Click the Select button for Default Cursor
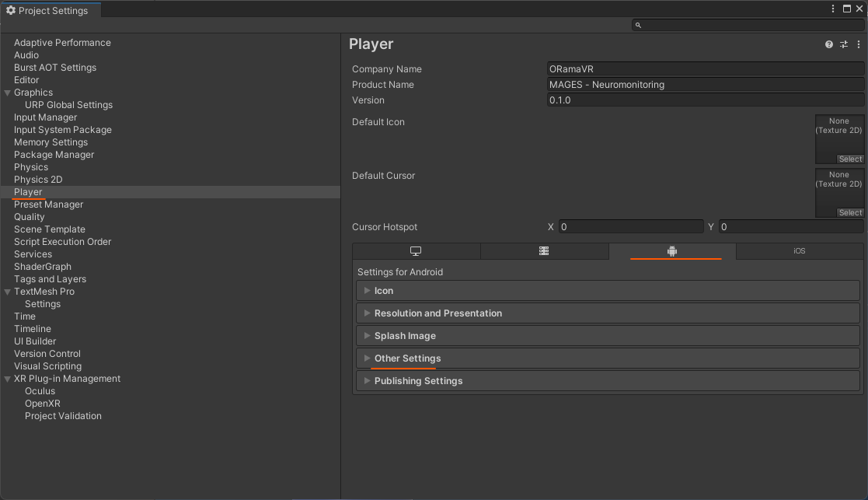868x500 pixels. (x=850, y=212)
